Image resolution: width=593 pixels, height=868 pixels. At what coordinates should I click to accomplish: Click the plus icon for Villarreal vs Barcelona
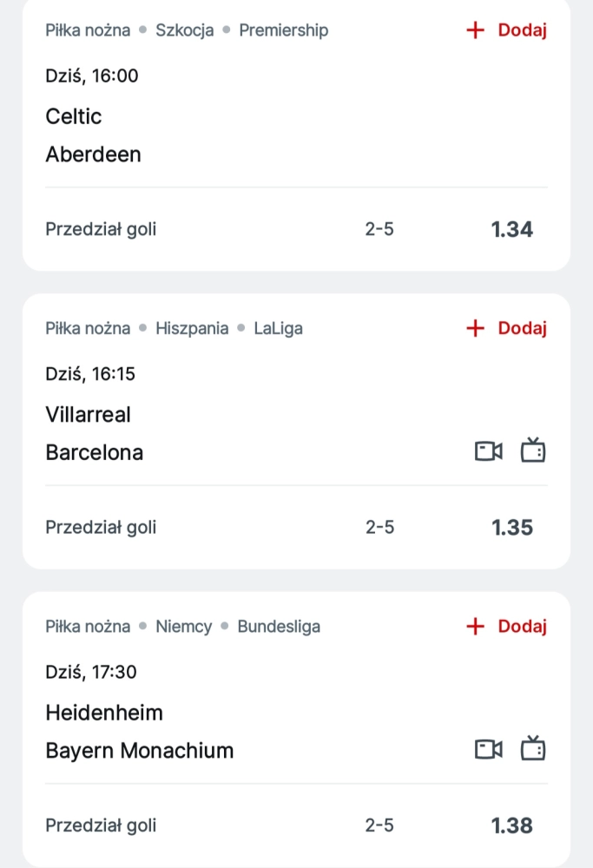[475, 328]
